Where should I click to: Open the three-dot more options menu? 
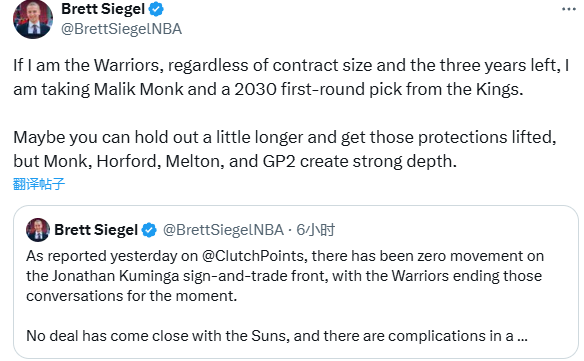coord(569,9)
